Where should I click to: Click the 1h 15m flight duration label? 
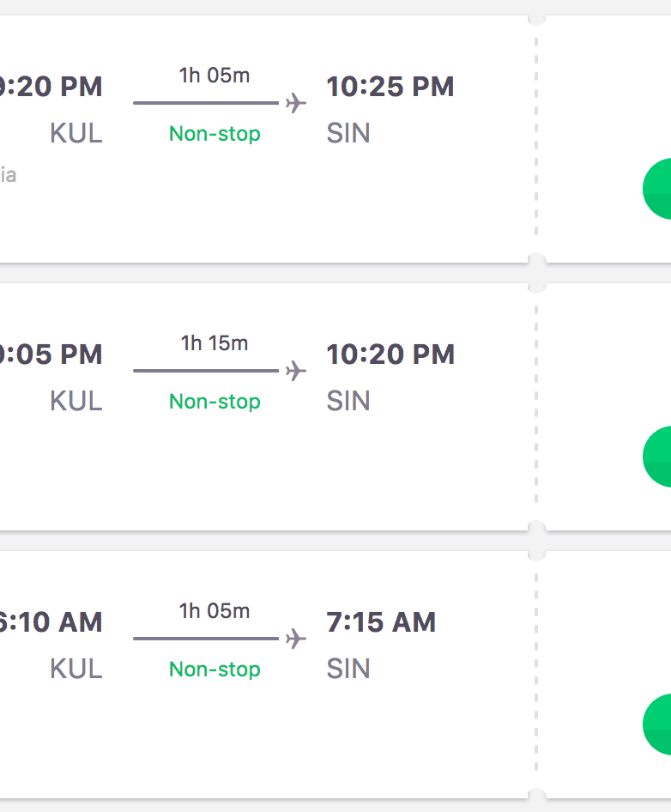(215, 343)
